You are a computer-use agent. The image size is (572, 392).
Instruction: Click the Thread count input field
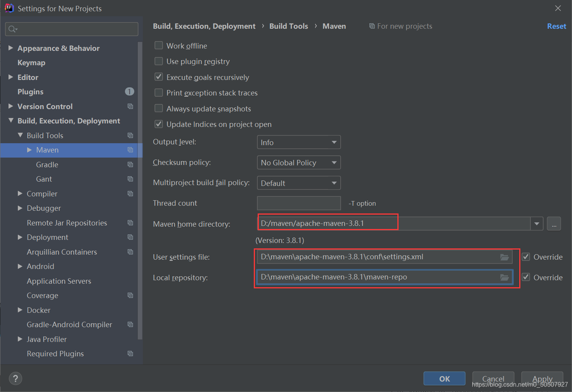(299, 203)
